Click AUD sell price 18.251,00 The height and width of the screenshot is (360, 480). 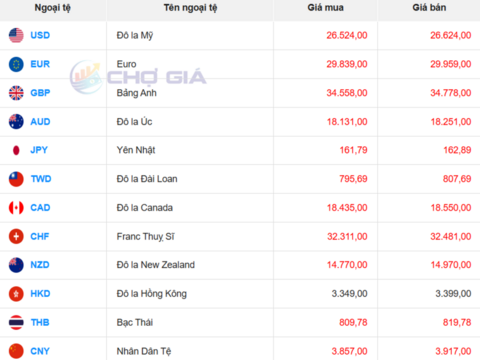point(451,122)
